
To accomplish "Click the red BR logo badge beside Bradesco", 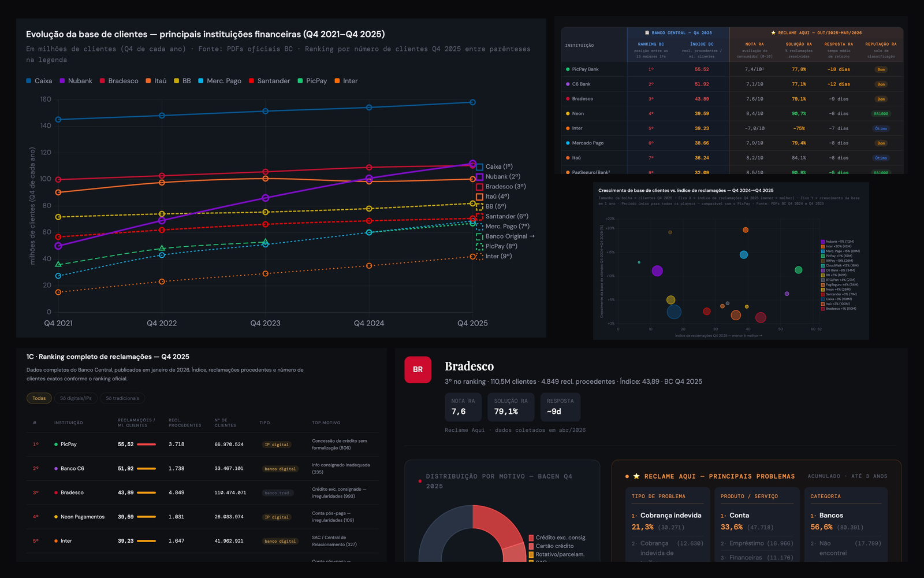I will click(x=418, y=369).
